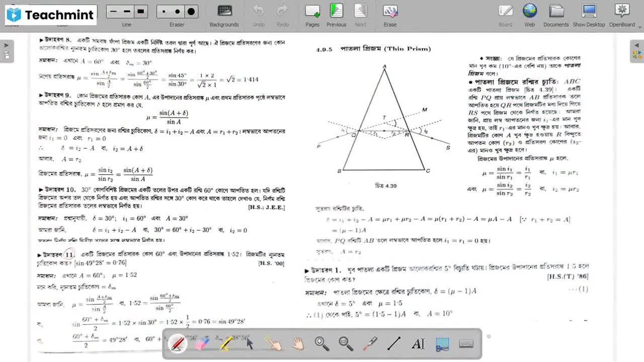The width and height of the screenshot is (644, 362).
Task: Click the "[H.S.(T) '86]" reference text
Action: 568,276
